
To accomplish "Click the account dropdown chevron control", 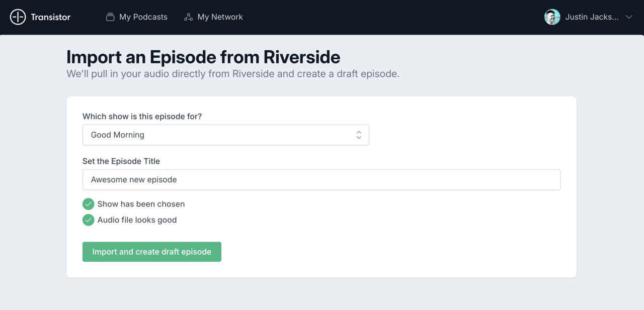I will click(629, 17).
